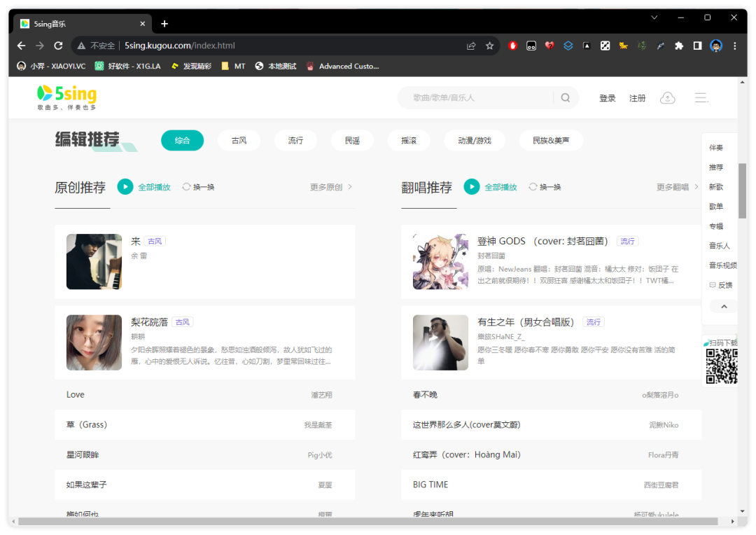Click the 注册 register link

point(637,98)
